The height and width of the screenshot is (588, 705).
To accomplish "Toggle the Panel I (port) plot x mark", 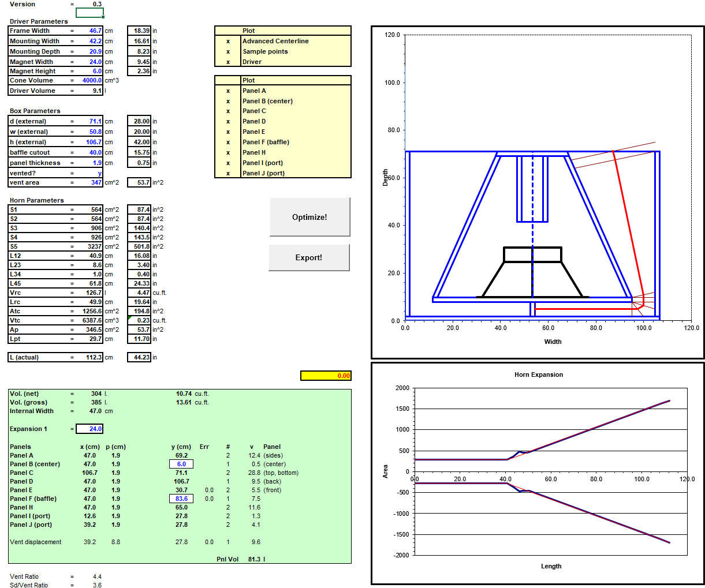I will pos(228,163).
